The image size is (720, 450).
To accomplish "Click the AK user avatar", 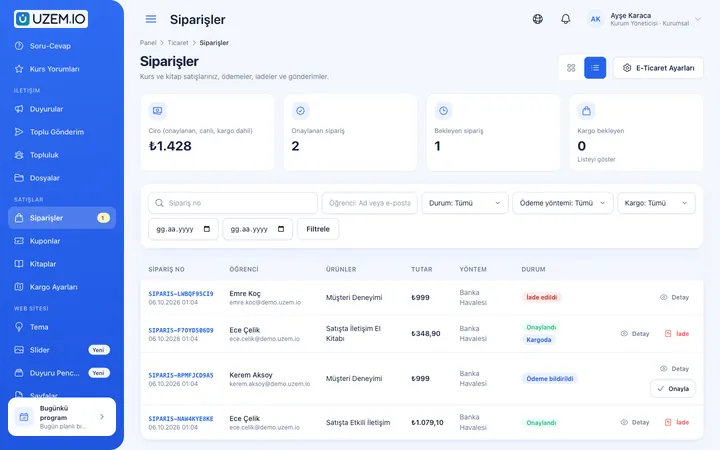I will pyautogui.click(x=596, y=19).
